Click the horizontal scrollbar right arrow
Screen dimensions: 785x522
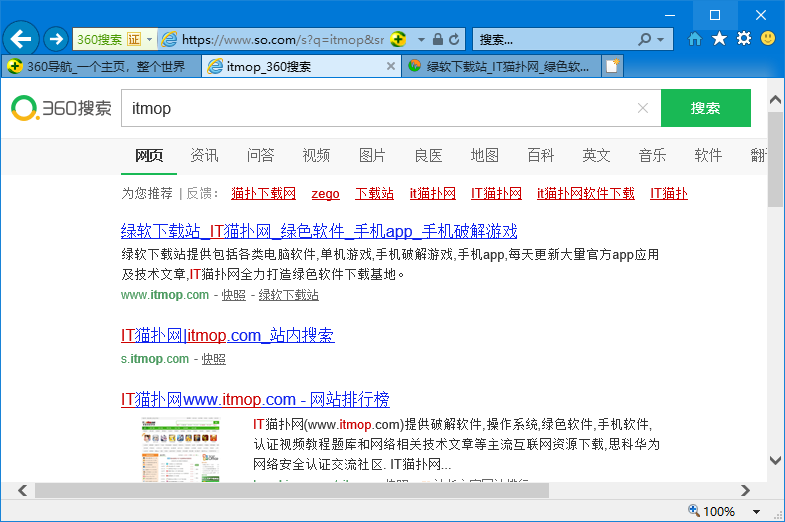pyautogui.click(x=745, y=490)
